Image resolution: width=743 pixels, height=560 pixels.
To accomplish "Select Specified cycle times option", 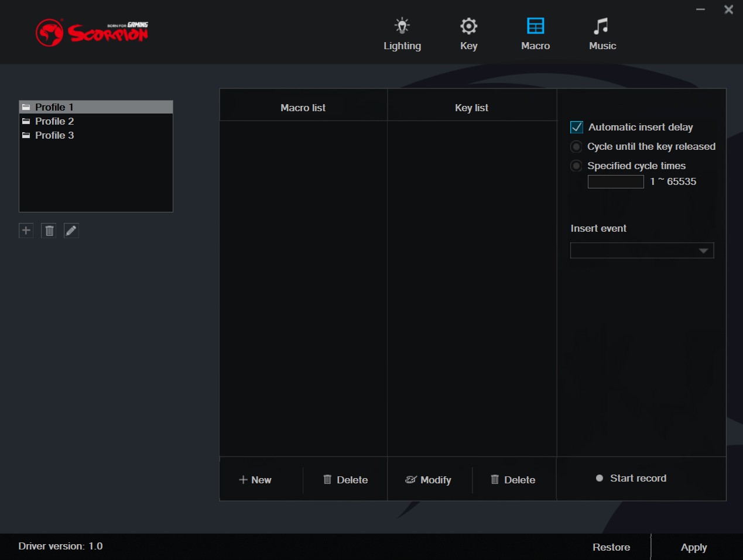I will coord(577,166).
